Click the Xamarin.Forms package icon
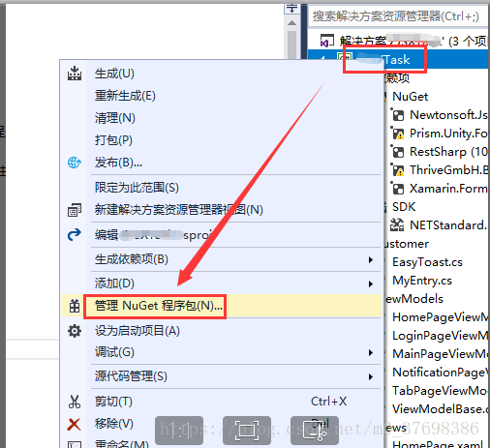This screenshot has height=448, width=490. [x=398, y=189]
